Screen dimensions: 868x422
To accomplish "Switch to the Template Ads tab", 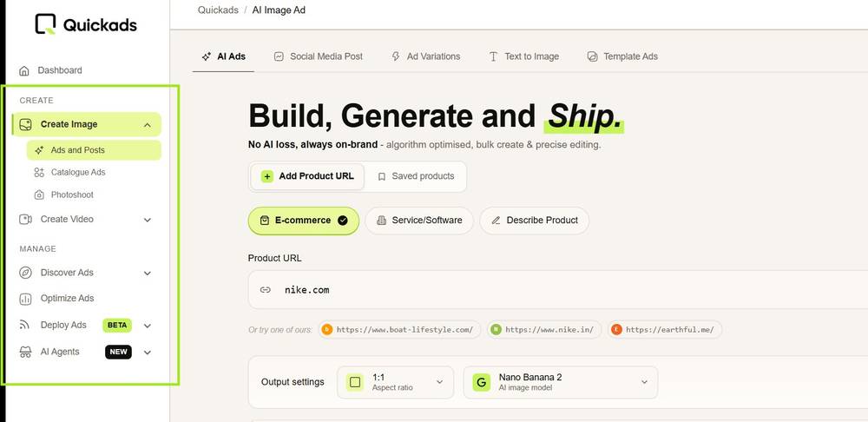I will coord(622,56).
